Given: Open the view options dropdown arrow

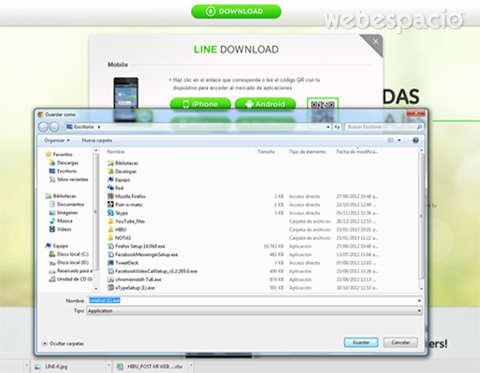Looking at the screenshot, I should click(399, 140).
